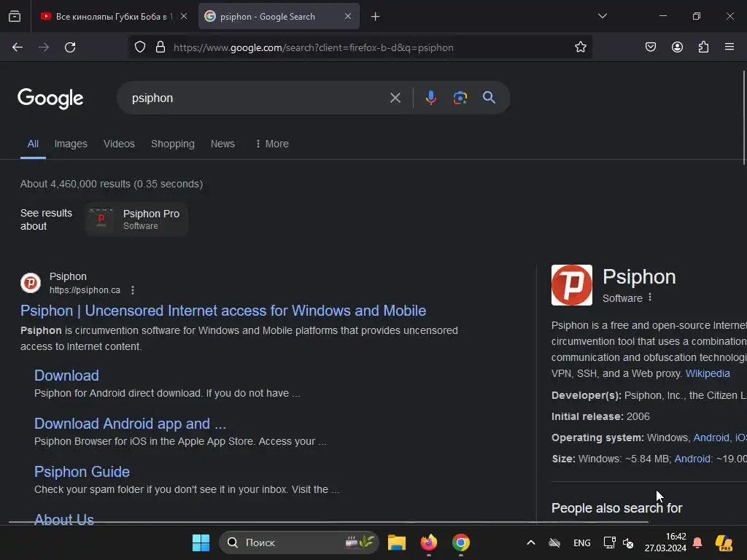747x560 pixels.
Task: Open the display network tray icon
Action: coord(609,542)
